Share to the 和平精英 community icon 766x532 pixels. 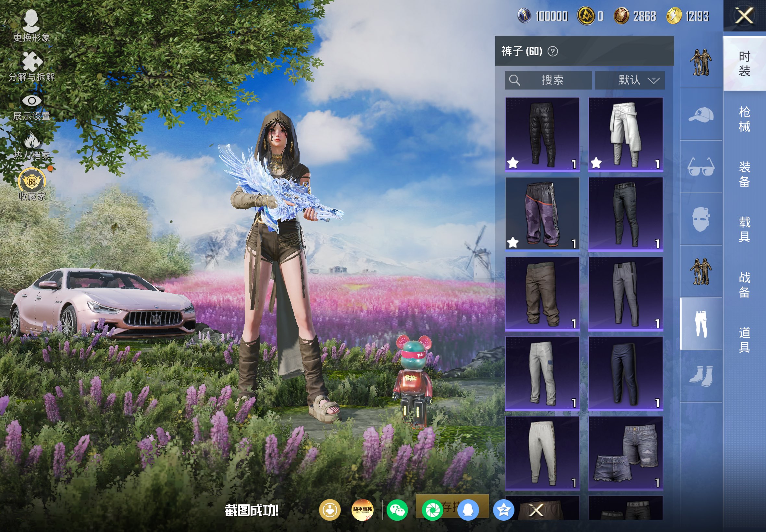click(x=362, y=510)
